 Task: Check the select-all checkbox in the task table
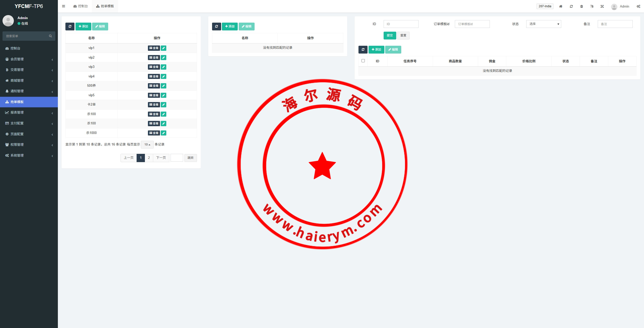pyautogui.click(x=363, y=61)
